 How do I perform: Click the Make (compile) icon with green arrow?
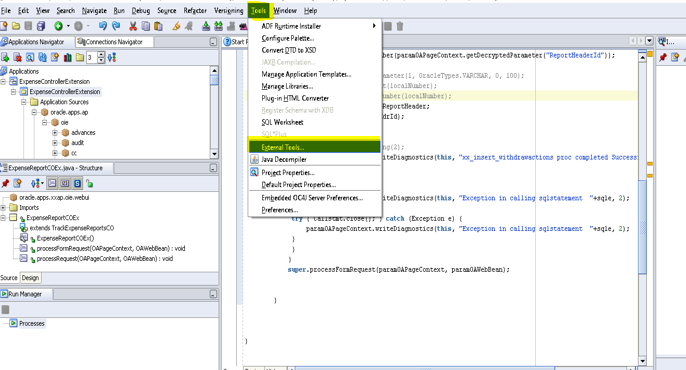pyautogui.click(x=206, y=26)
